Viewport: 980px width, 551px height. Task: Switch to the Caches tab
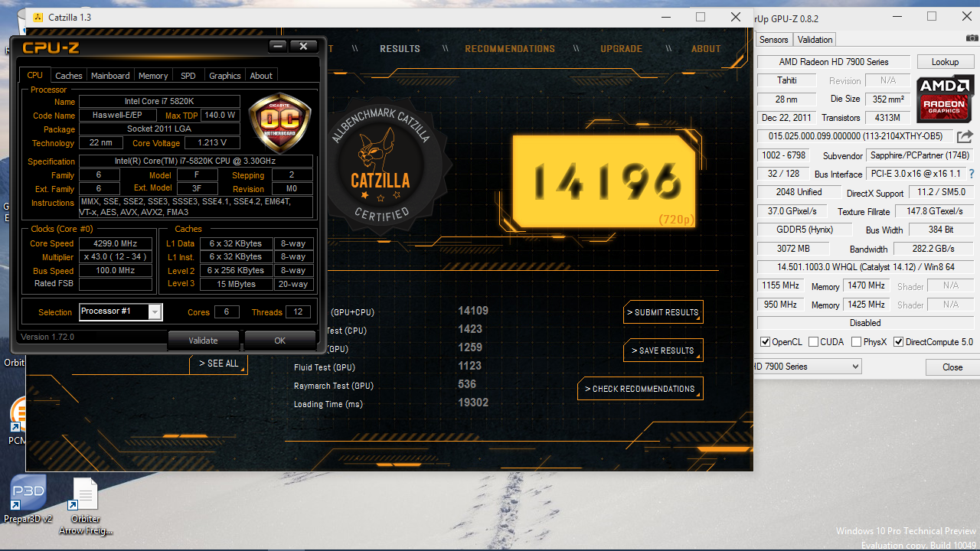pyautogui.click(x=69, y=76)
